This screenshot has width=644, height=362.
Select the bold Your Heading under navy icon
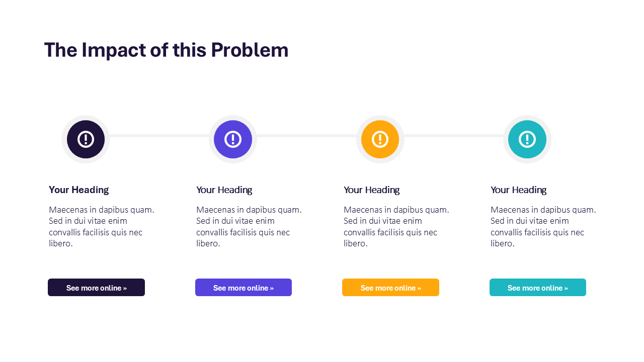tap(78, 190)
